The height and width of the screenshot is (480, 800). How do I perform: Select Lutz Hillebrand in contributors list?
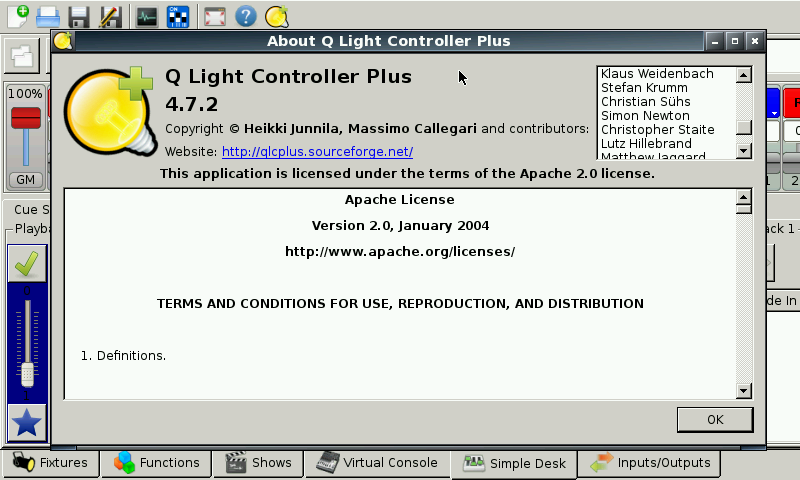[646, 143]
